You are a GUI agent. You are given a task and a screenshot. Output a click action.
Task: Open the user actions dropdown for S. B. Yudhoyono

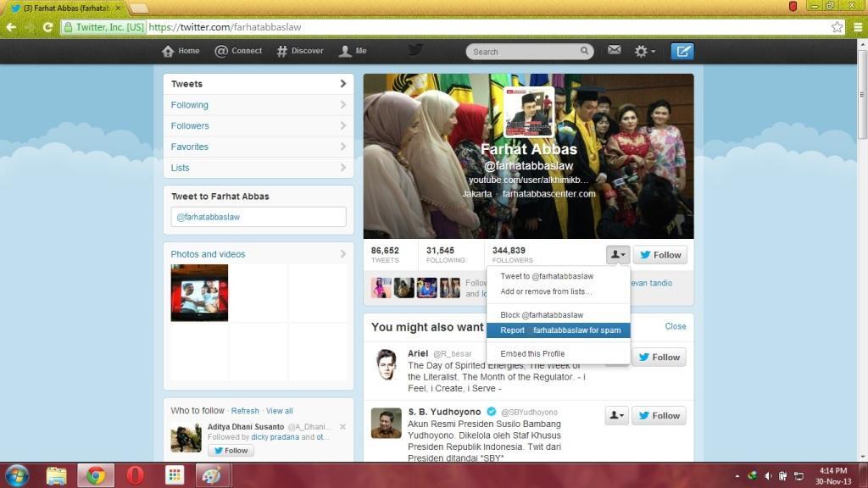pos(617,415)
